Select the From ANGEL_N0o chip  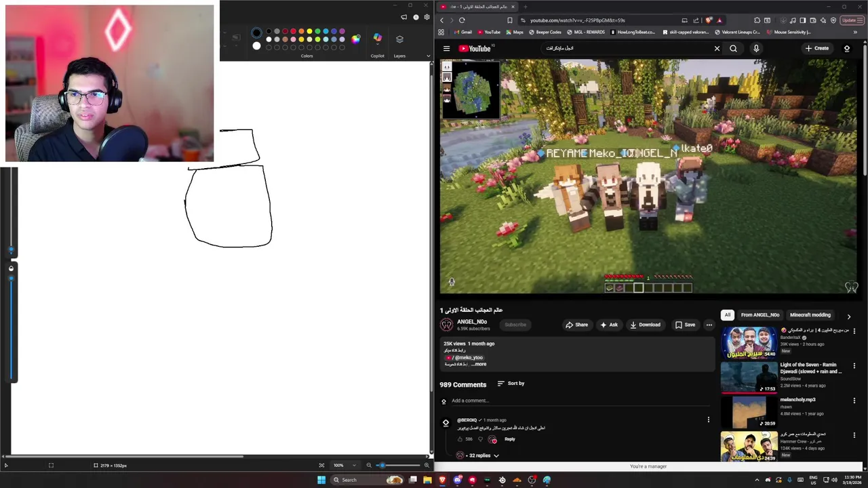[x=760, y=315]
